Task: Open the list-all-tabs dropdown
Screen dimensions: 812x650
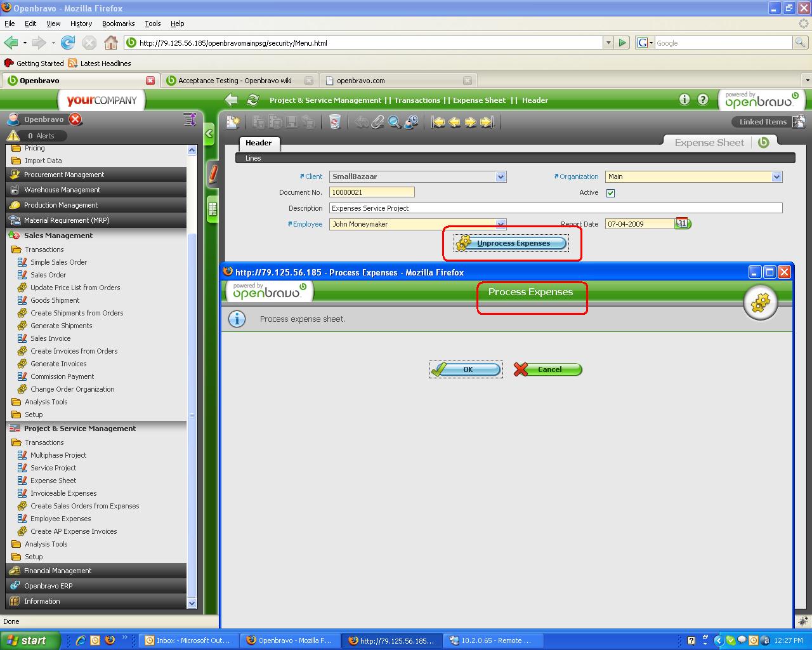Action: 807,81
